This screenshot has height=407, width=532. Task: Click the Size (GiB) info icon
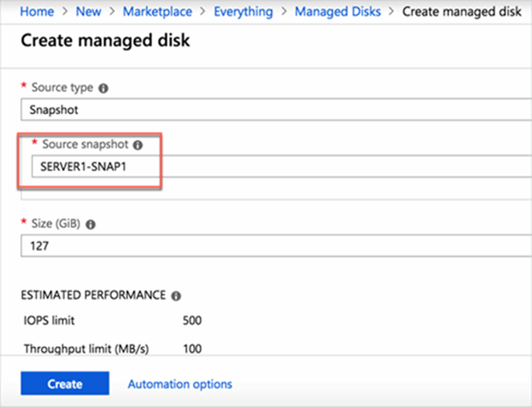pos(91,223)
